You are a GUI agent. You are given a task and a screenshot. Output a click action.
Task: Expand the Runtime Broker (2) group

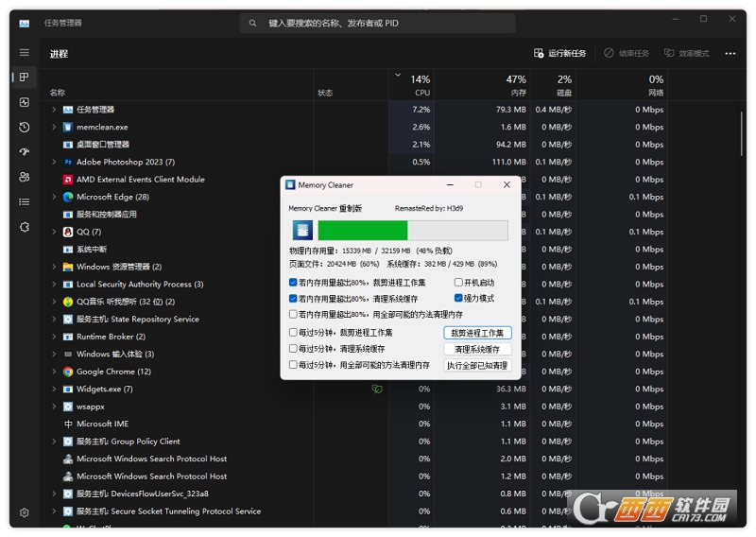click(54, 337)
